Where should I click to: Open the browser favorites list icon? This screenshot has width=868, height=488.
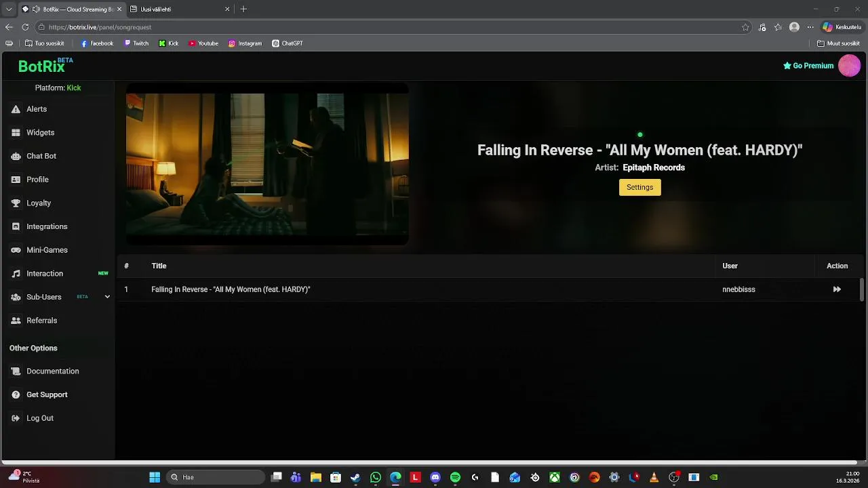[x=778, y=27]
